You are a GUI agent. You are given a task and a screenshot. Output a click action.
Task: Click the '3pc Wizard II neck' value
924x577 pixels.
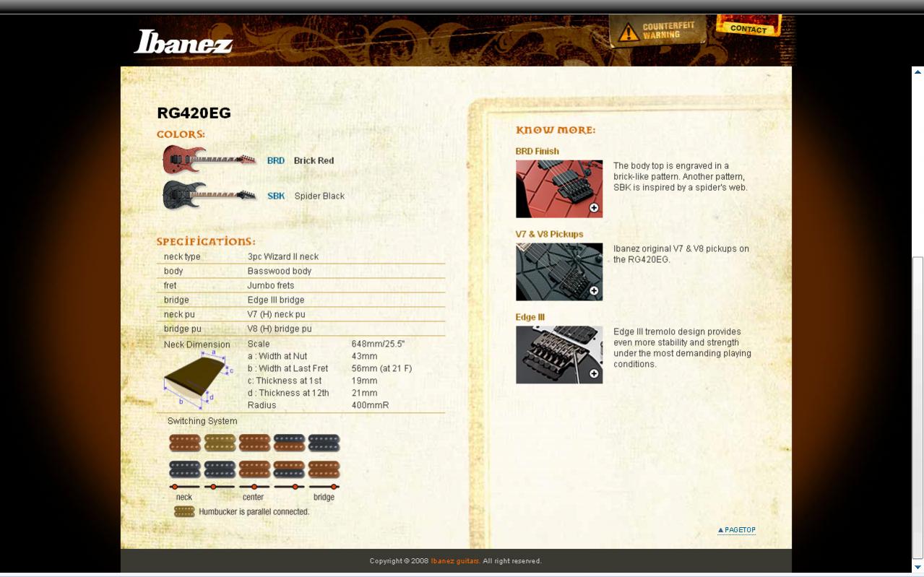point(283,257)
